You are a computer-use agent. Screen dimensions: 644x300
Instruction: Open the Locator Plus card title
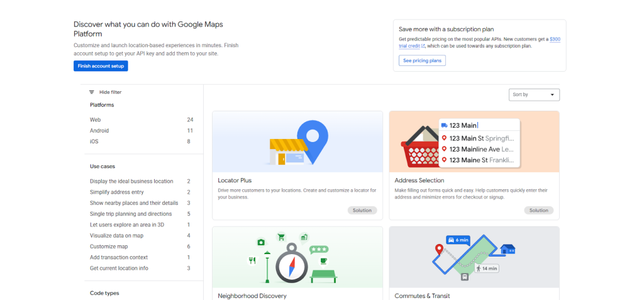pos(235,181)
